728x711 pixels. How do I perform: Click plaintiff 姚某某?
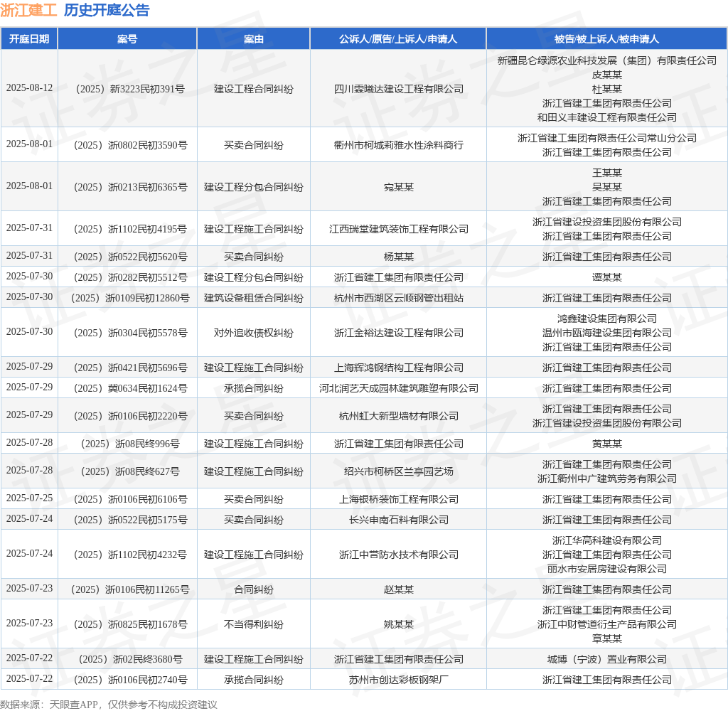tap(399, 625)
